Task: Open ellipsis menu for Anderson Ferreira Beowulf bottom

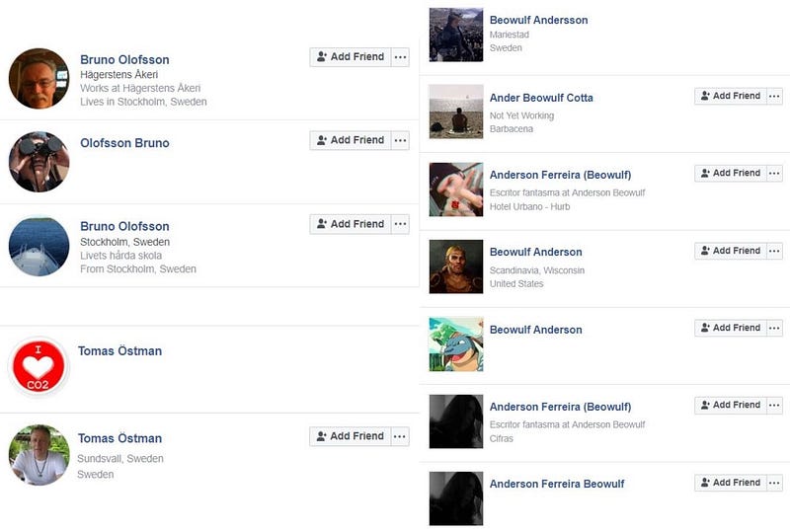Action: click(x=775, y=483)
